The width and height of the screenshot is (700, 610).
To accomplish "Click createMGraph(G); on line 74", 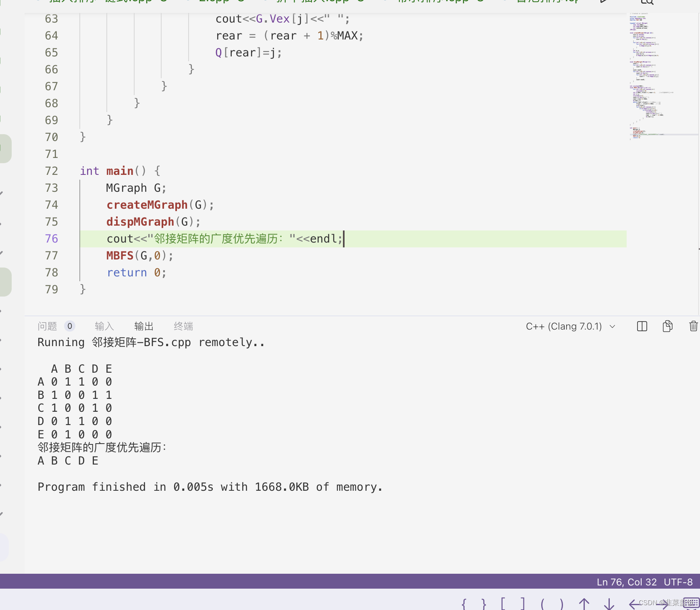I will point(160,205).
